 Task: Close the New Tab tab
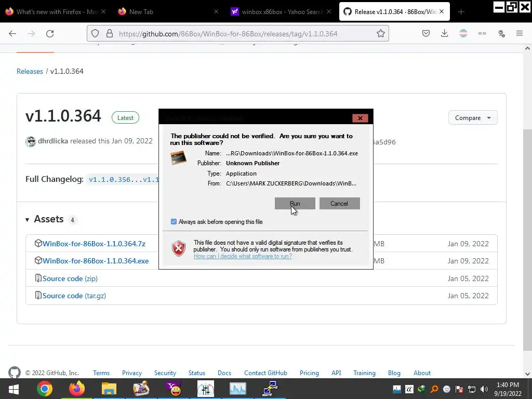tap(216, 11)
